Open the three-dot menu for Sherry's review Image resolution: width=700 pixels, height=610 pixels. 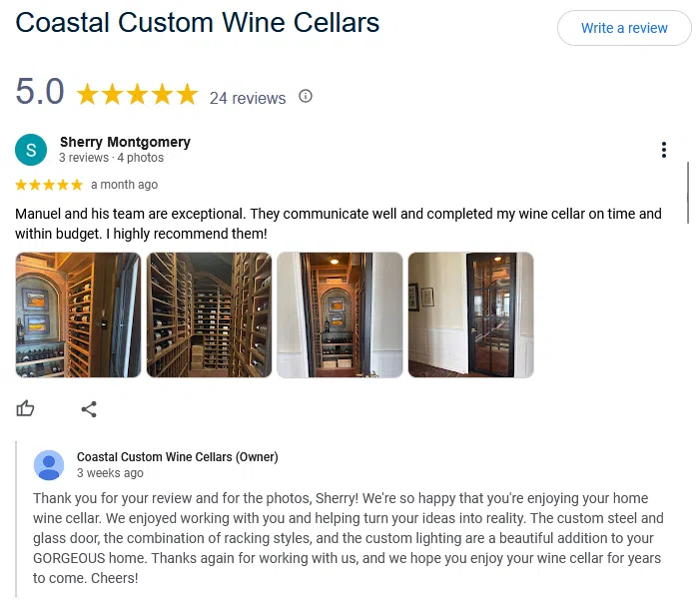pyautogui.click(x=664, y=150)
